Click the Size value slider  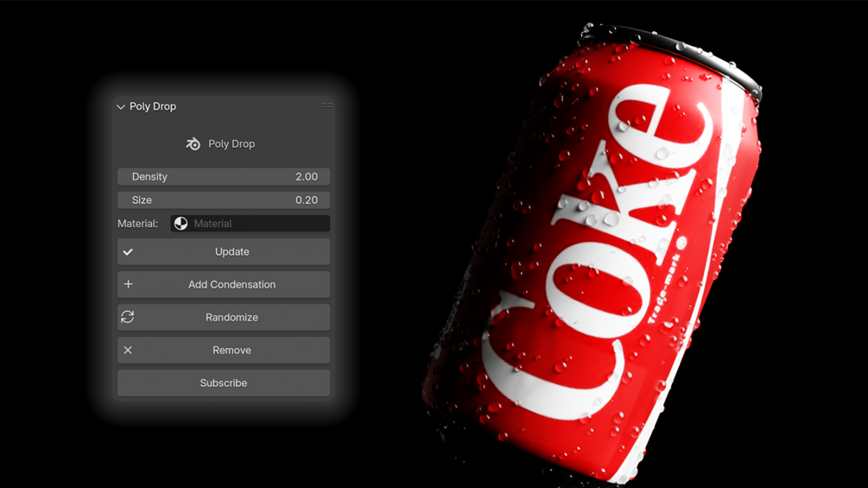point(224,200)
